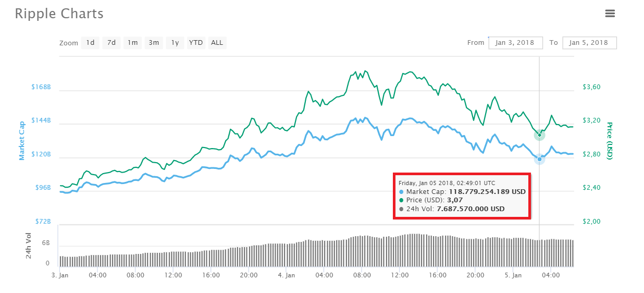Click the $2,00 price axis value
The image size is (644, 293).
[592, 222]
